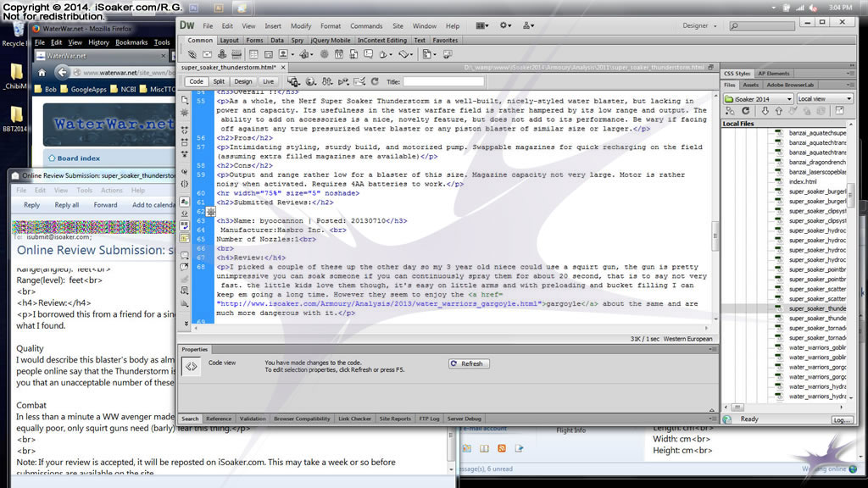Click the Title input field
868x488 pixels.
coord(443,82)
